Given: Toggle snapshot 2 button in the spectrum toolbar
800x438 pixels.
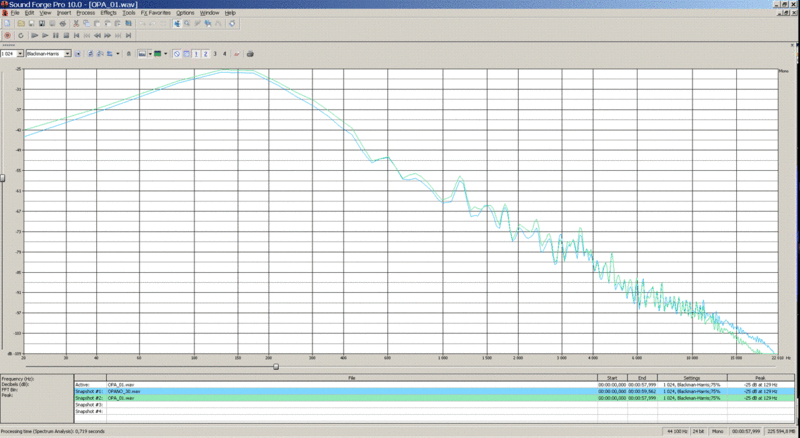Looking at the screenshot, I should (204, 53).
